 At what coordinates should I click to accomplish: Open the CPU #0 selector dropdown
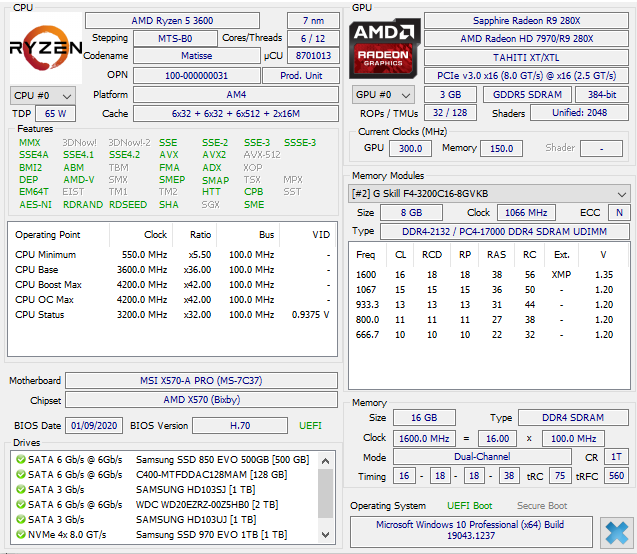tap(43, 96)
